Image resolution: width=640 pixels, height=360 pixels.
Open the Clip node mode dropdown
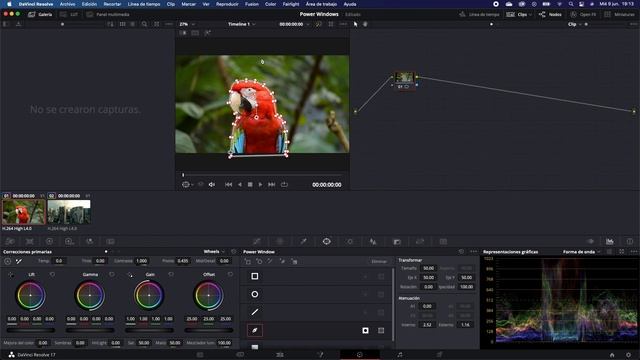click(x=576, y=24)
